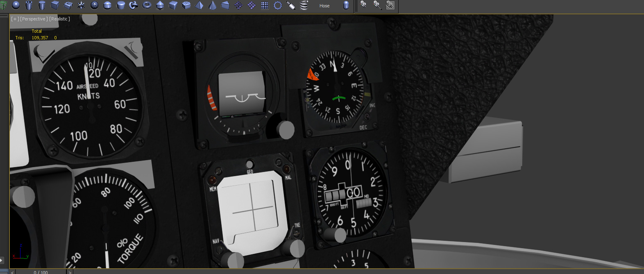Select the Capsule primitive tool
Viewport: 644px width, 274px height.
coord(346,5)
